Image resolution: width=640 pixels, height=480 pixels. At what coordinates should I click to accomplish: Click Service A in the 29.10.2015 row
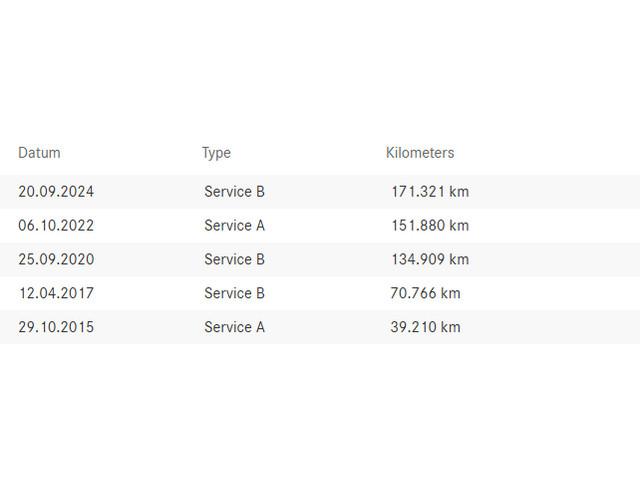pyautogui.click(x=234, y=327)
